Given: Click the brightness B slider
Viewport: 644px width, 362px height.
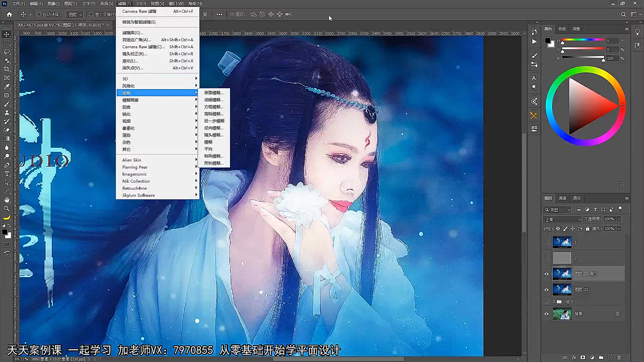Looking at the screenshot, I should (583, 57).
